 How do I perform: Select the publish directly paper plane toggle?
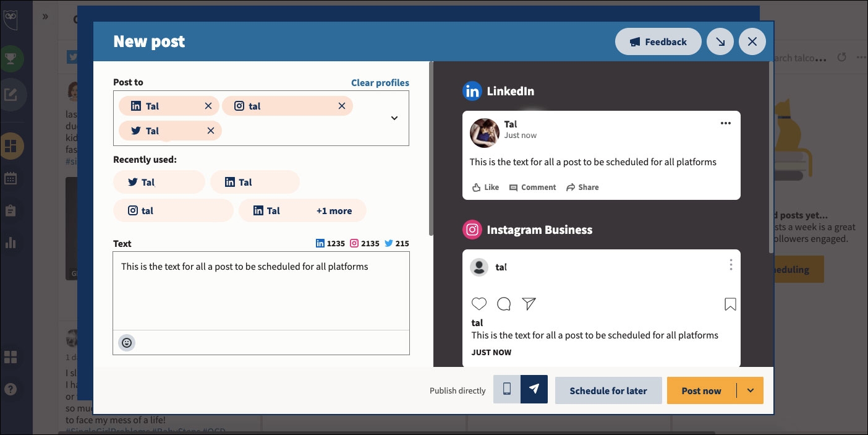(x=534, y=390)
